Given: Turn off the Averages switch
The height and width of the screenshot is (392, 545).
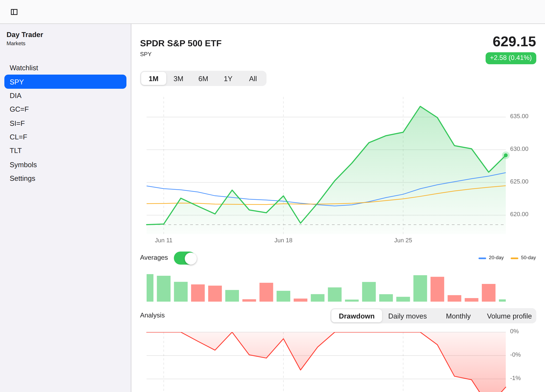Looking at the screenshot, I should coord(185,258).
